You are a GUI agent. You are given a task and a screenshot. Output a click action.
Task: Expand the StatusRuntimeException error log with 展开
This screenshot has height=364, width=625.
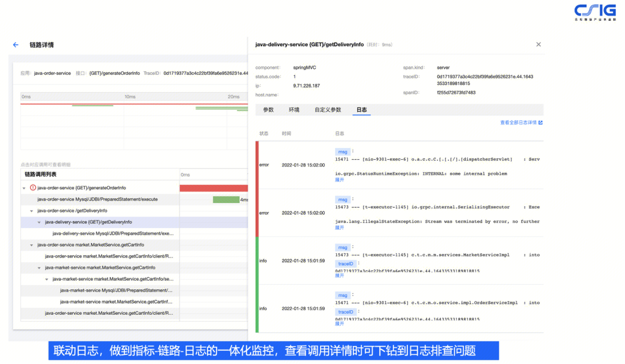point(339,180)
